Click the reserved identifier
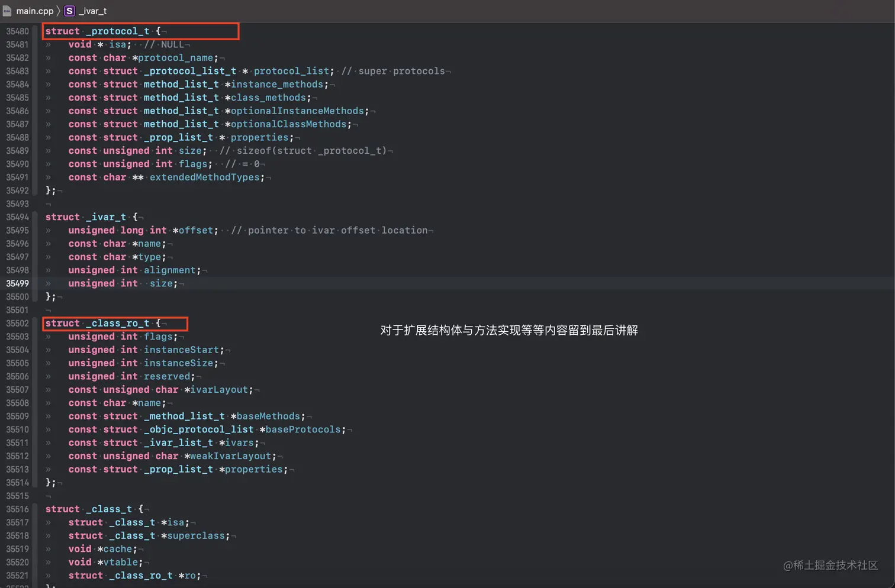The image size is (895, 588). coord(166,376)
